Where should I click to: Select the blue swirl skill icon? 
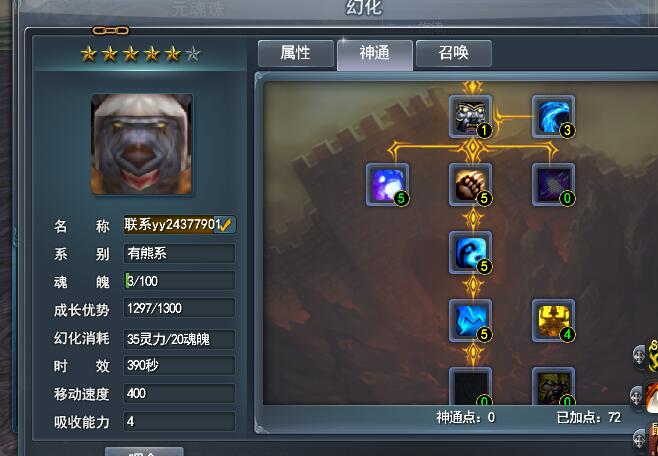pos(470,252)
